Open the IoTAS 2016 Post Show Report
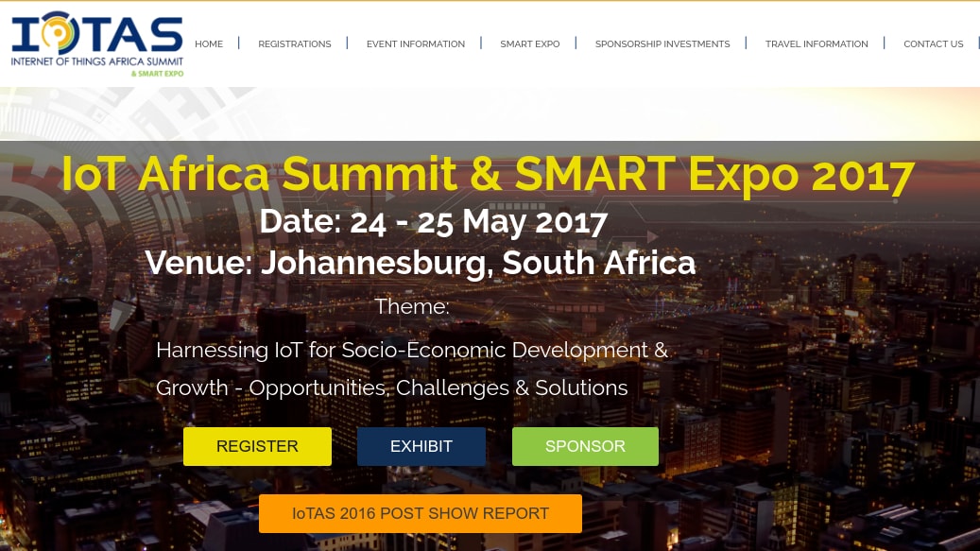The height and width of the screenshot is (551, 980). (421, 514)
